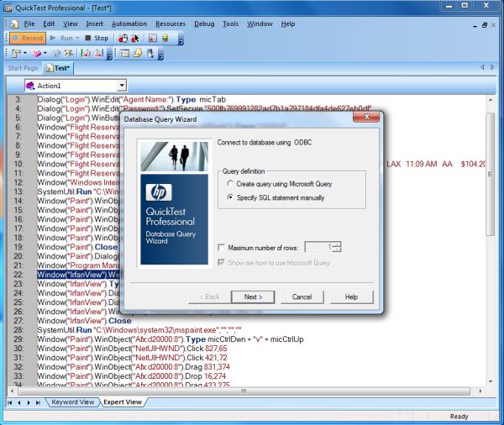Screen dimensions: 504x425
Task: Click the maximum rows spinner arrows
Action: (337, 247)
